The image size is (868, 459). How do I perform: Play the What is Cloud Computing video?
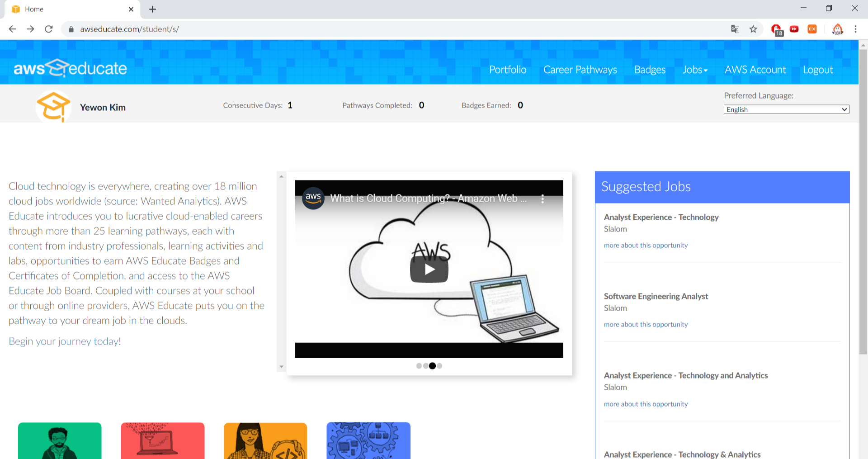click(429, 270)
